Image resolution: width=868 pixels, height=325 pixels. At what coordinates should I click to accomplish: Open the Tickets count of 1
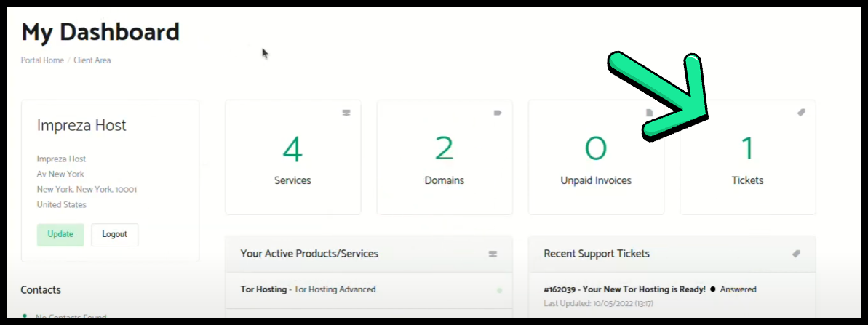(747, 149)
